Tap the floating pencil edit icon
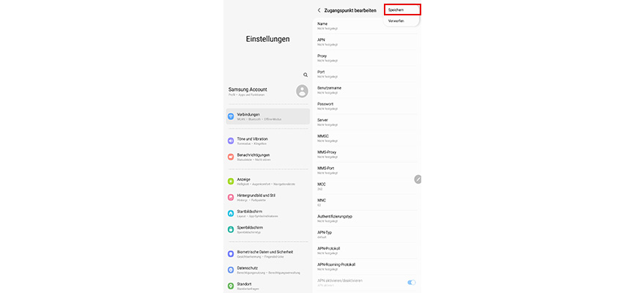 click(x=418, y=179)
